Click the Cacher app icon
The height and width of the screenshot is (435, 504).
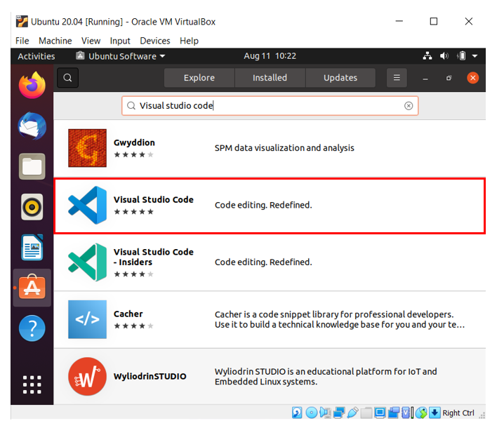coord(87,319)
